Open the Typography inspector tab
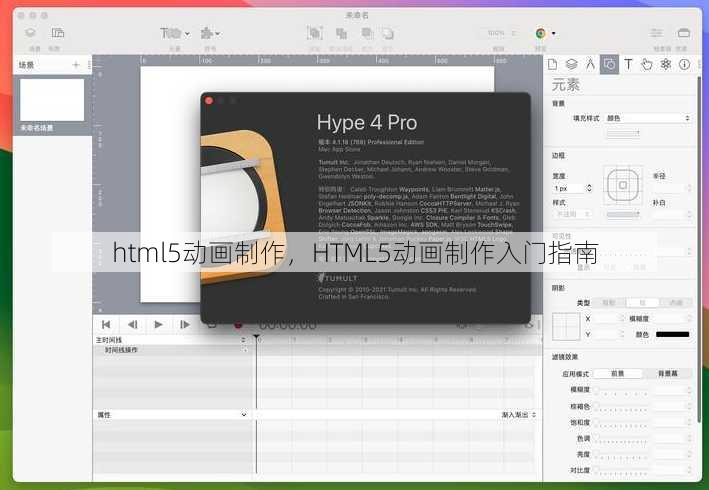 point(628,64)
